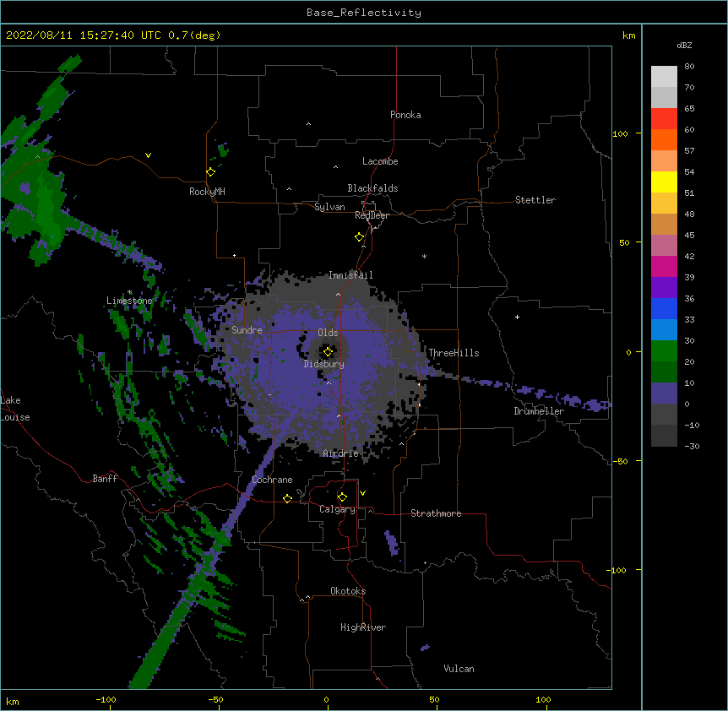The height and width of the screenshot is (711, 728).
Task: Select the indigo 10–0 dBZ legend swatch
Action: click(x=664, y=393)
